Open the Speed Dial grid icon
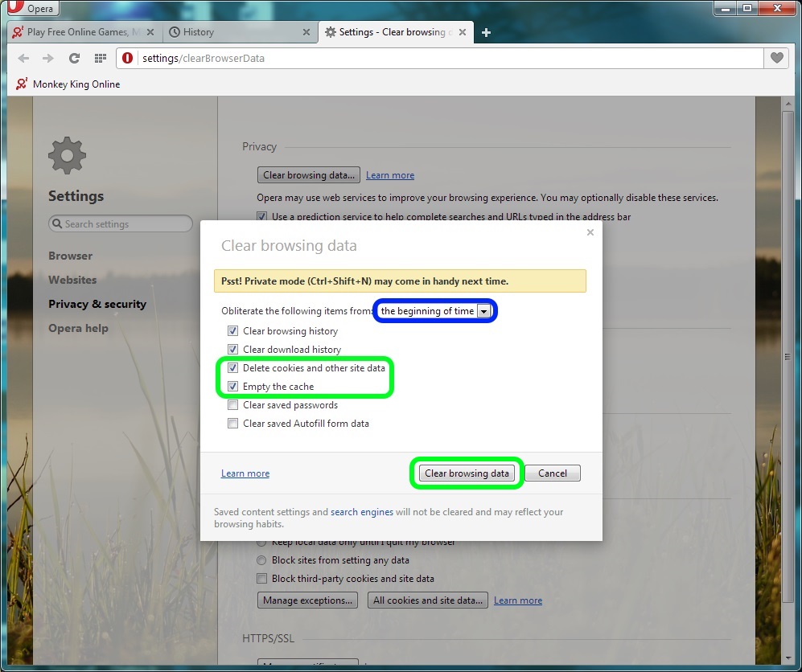 pyautogui.click(x=100, y=58)
